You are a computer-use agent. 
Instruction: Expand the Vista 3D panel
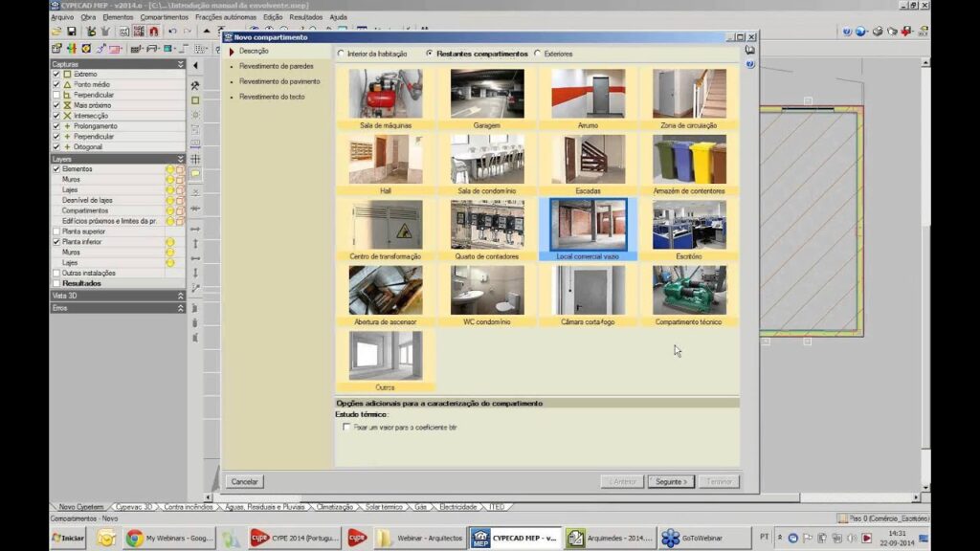point(180,296)
